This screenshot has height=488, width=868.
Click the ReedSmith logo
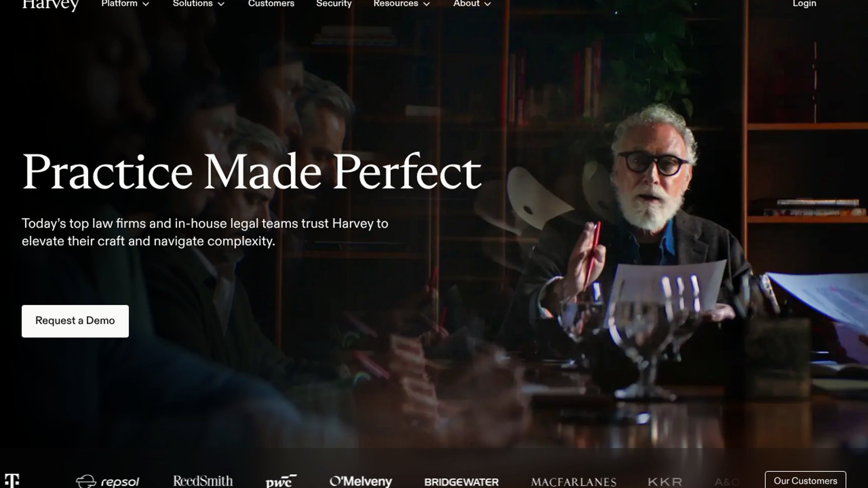203,481
